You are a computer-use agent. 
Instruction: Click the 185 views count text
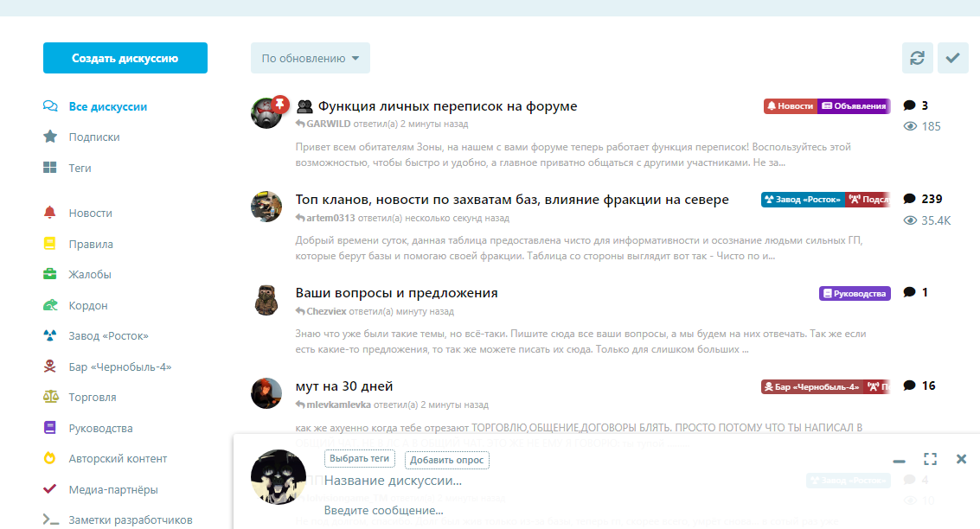[931, 126]
